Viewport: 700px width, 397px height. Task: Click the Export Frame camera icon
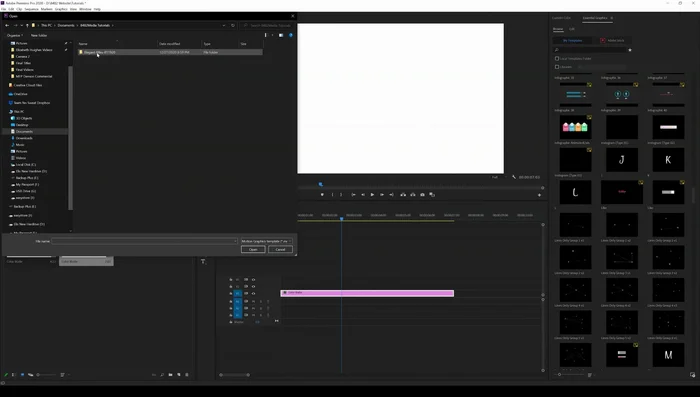pos(422,195)
